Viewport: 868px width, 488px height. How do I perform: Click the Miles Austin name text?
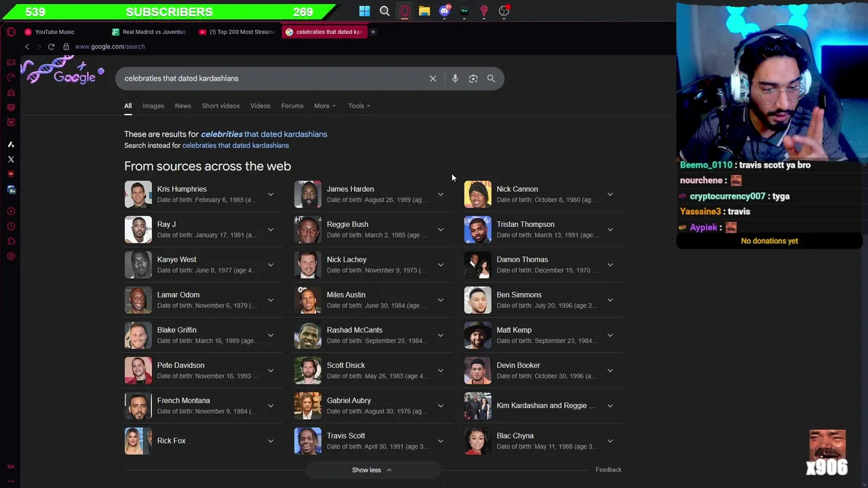pyautogui.click(x=346, y=295)
